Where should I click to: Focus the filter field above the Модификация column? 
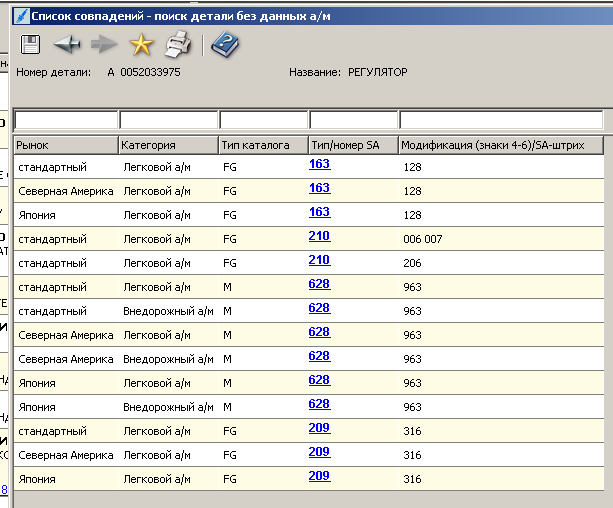point(501,120)
